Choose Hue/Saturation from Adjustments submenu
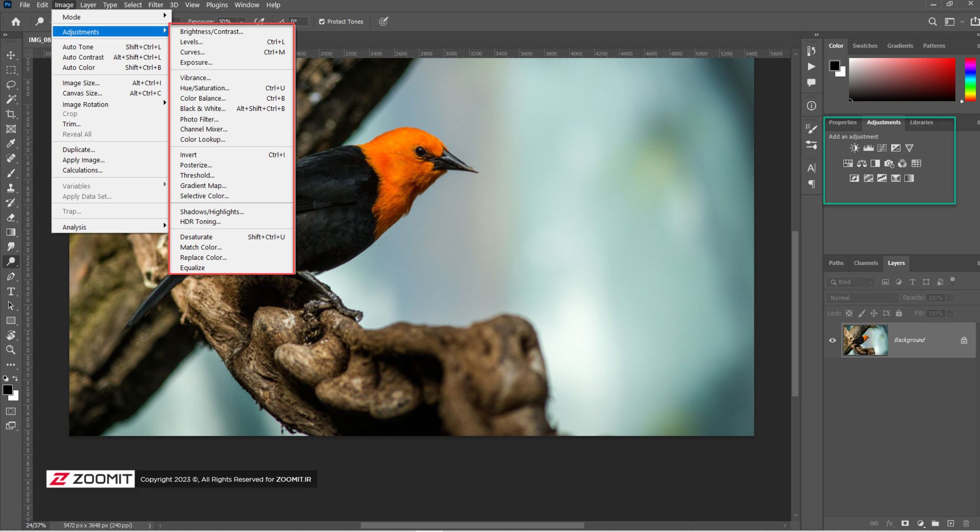The width and height of the screenshot is (980, 532). coord(205,88)
